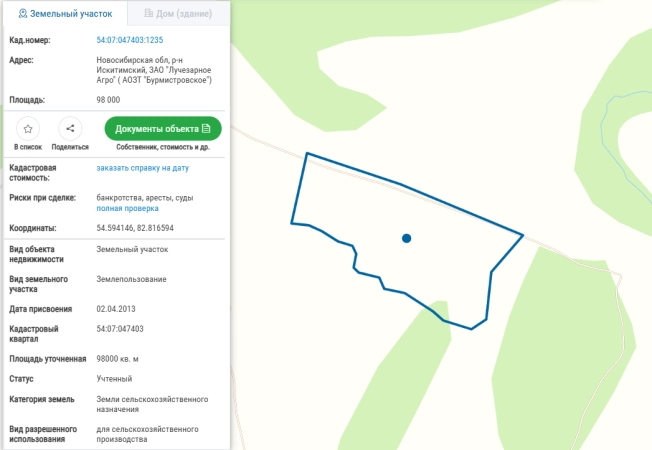Add parcel to list with star icon
Screen dimensions: 652x450
28,129
